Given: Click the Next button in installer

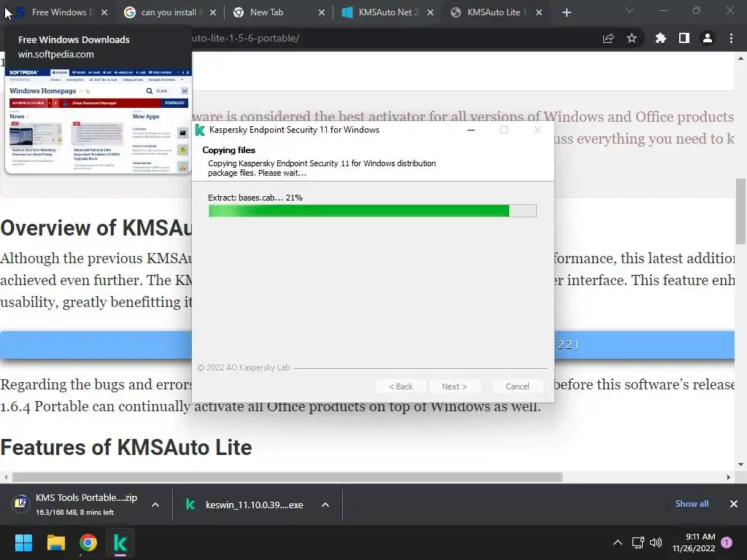Looking at the screenshot, I should tap(454, 386).
